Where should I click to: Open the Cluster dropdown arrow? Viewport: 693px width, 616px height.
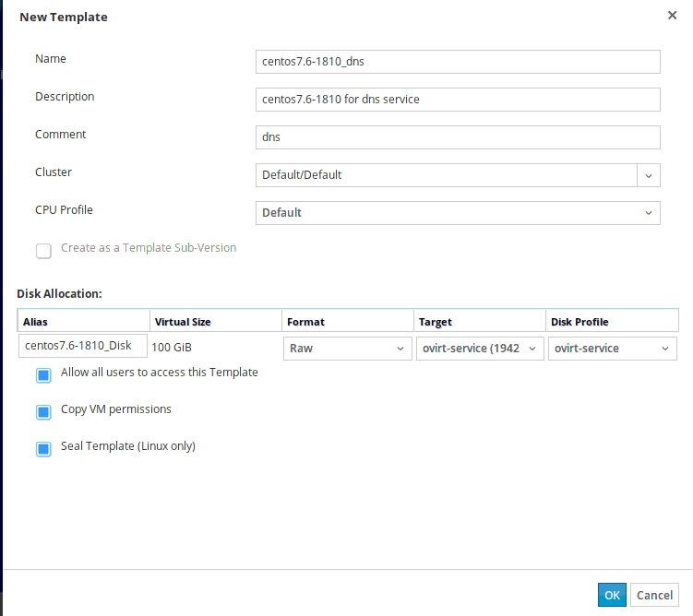[x=649, y=175]
